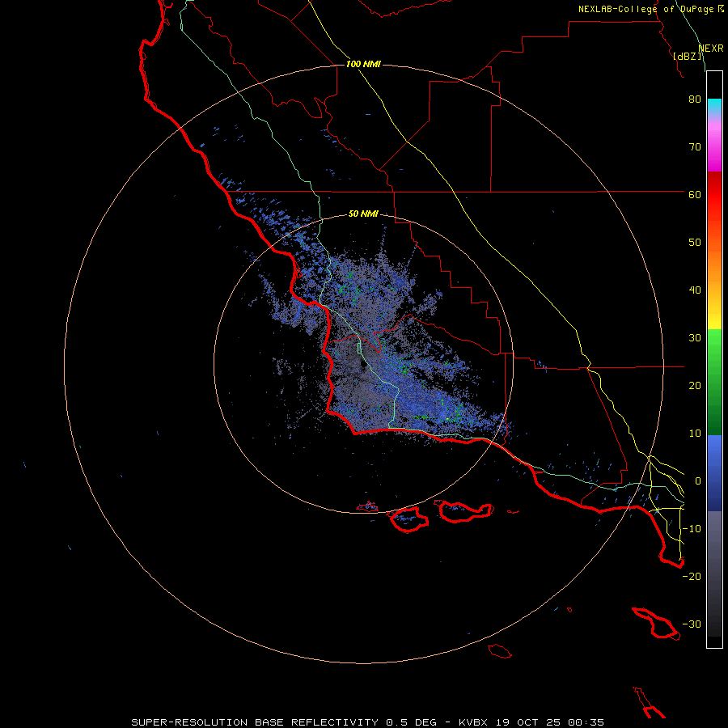Click the red segment of the color bar
The height and width of the screenshot is (728, 728).
(x=714, y=195)
